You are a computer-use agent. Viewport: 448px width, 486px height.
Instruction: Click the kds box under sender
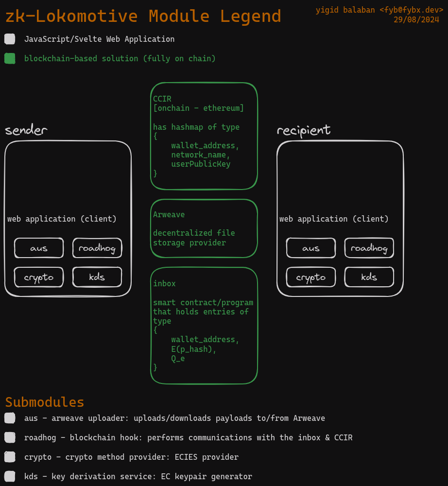tap(97, 277)
